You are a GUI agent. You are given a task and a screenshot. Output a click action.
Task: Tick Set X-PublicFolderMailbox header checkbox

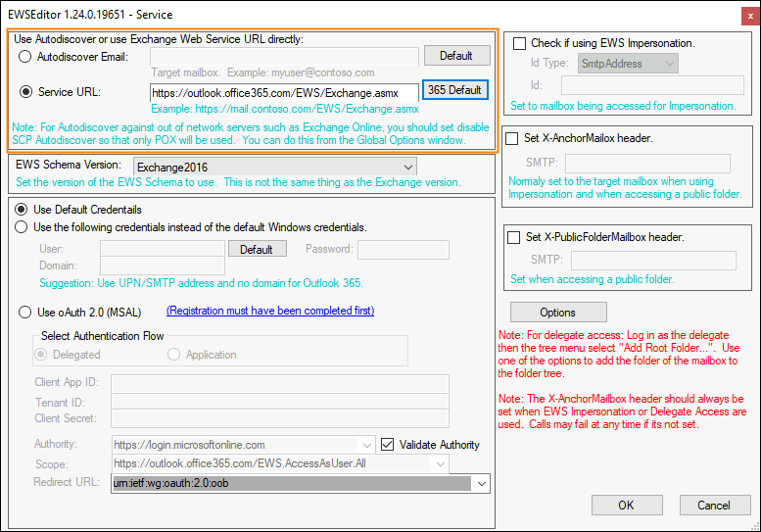click(513, 237)
